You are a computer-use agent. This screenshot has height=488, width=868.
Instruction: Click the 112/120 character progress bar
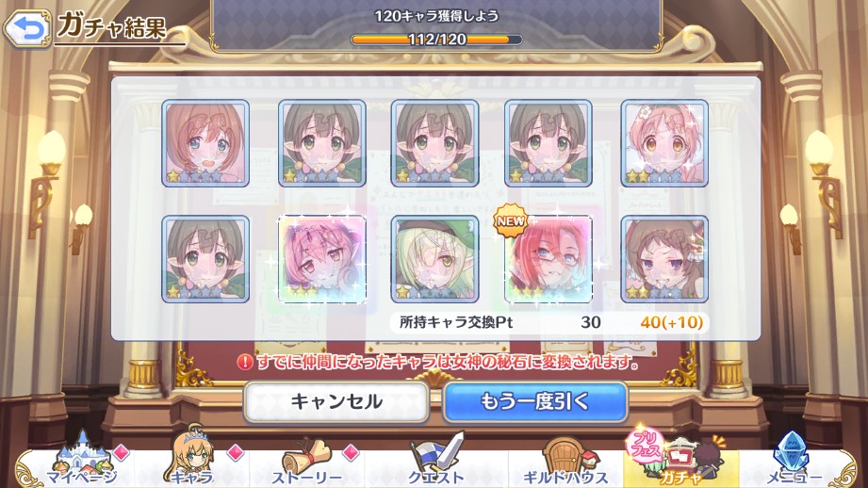436,40
